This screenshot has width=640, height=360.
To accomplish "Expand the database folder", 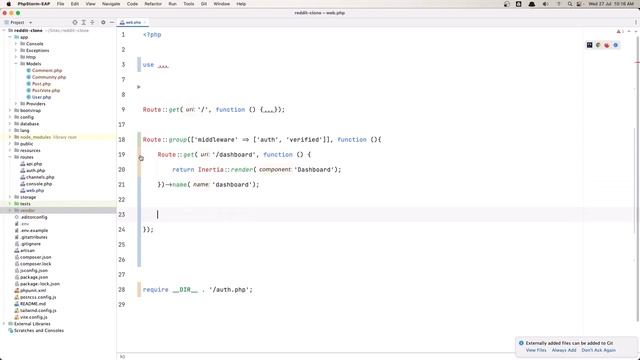I will [10, 124].
